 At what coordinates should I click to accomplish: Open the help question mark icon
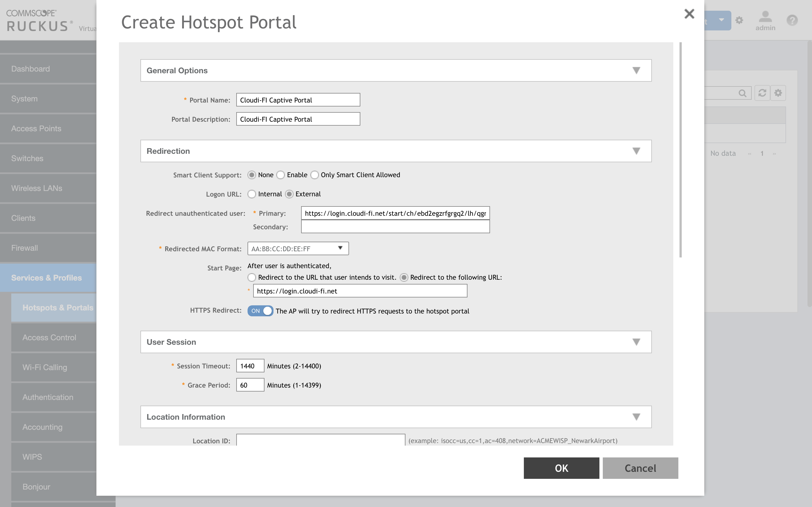[x=792, y=21]
